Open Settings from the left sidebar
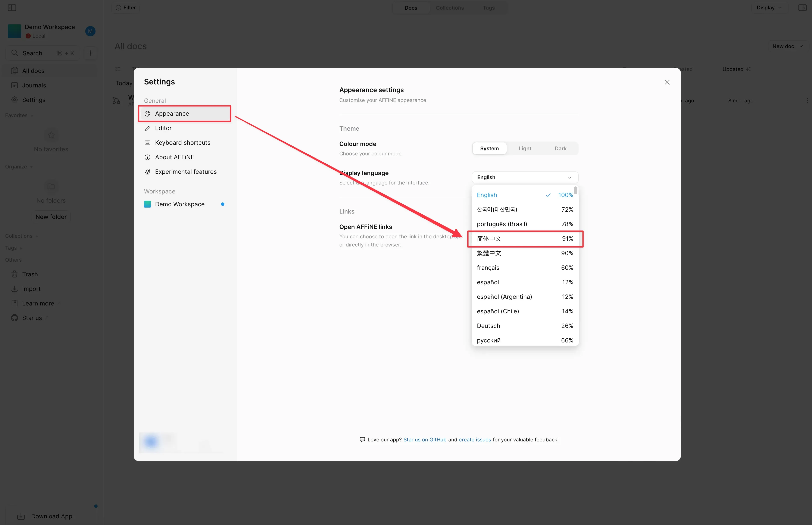812x525 pixels. coord(50,100)
